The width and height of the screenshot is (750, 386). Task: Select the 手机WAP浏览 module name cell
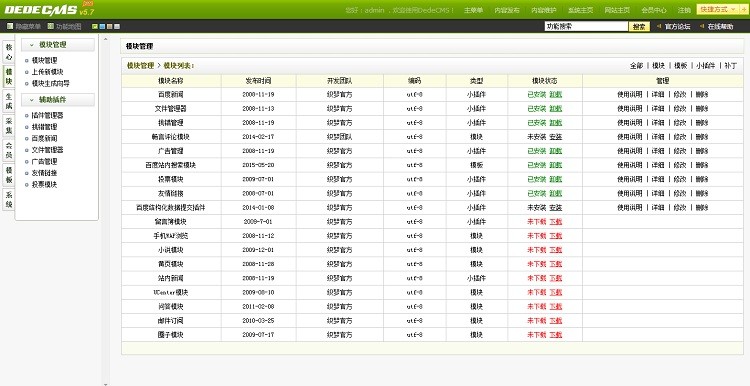click(171, 236)
